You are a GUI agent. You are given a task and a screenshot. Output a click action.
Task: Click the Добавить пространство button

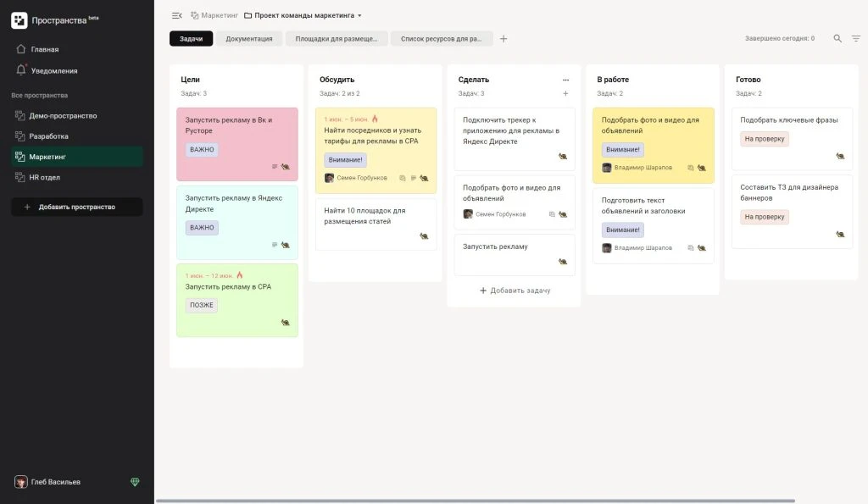pyautogui.click(x=76, y=207)
